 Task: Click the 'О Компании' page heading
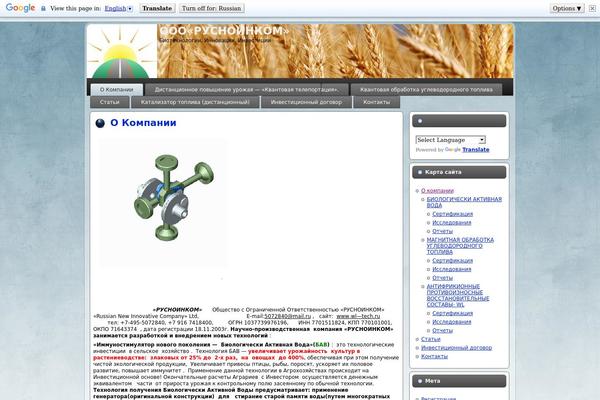143,123
